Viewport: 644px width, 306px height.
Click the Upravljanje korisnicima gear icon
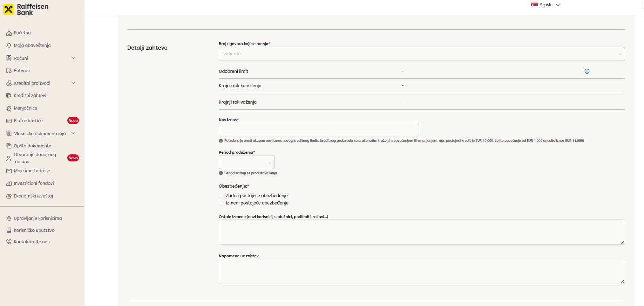pyautogui.click(x=9, y=218)
